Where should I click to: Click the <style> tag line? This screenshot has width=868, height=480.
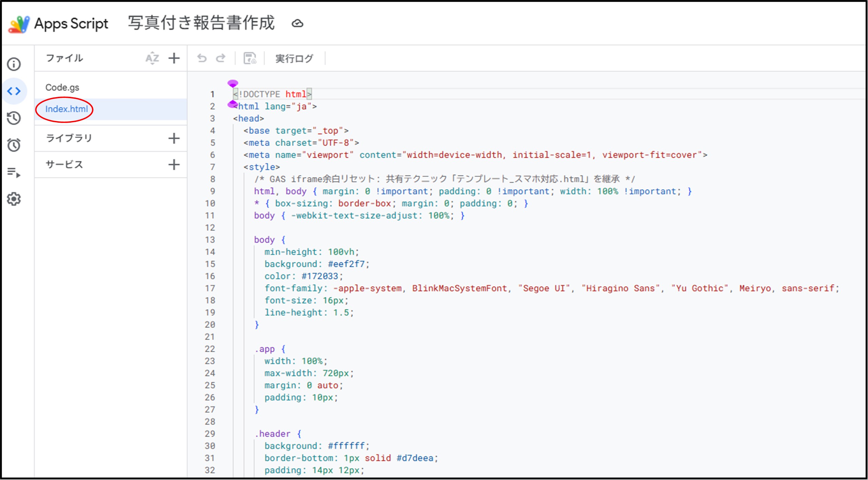pos(262,167)
